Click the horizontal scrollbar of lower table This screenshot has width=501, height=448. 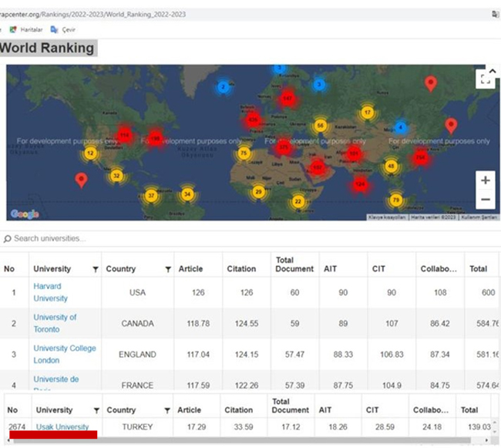click(242, 440)
